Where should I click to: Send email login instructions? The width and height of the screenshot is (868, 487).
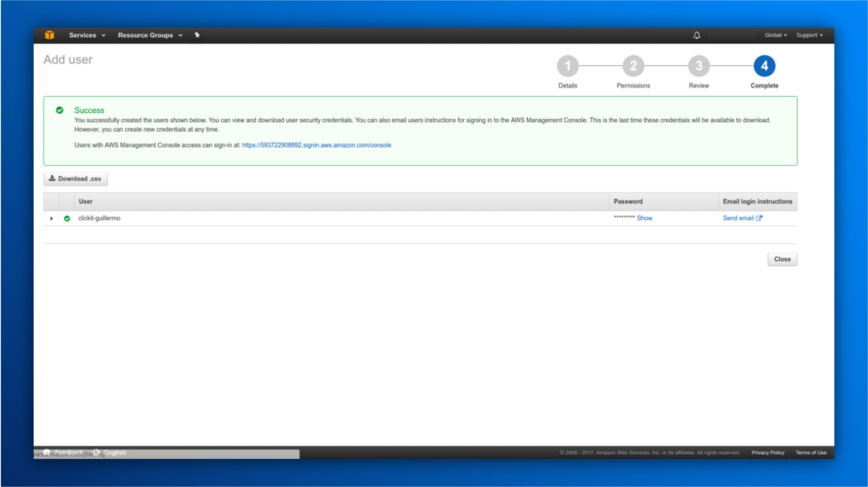point(738,218)
